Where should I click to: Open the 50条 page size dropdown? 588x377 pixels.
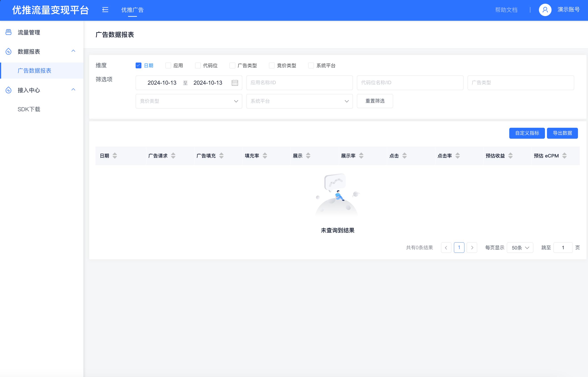pyautogui.click(x=520, y=247)
